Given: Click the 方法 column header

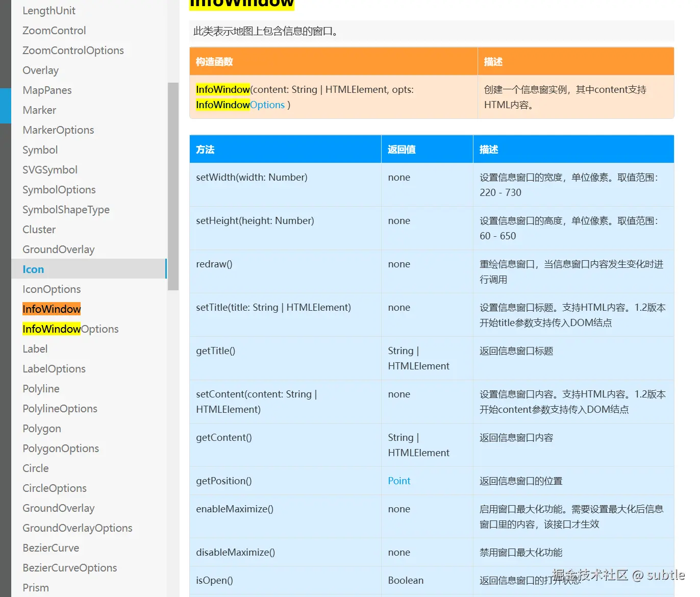Looking at the screenshot, I should [285, 149].
